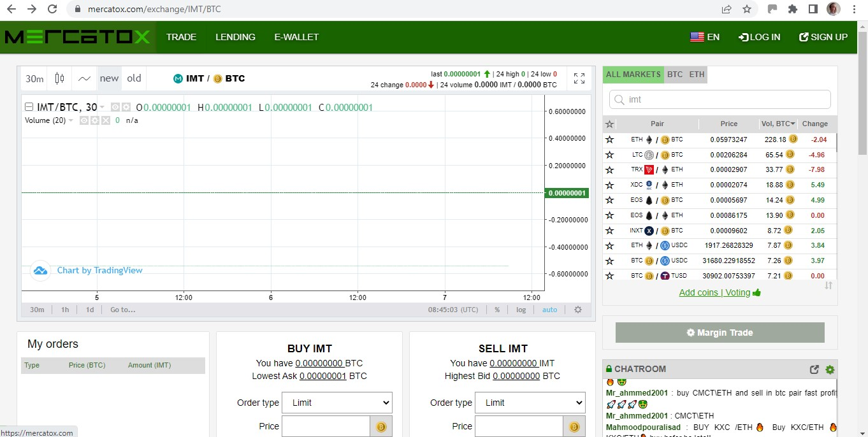Screen dimensions: 868x437
Task: Open Add coins | Voting link
Action: [x=720, y=292]
